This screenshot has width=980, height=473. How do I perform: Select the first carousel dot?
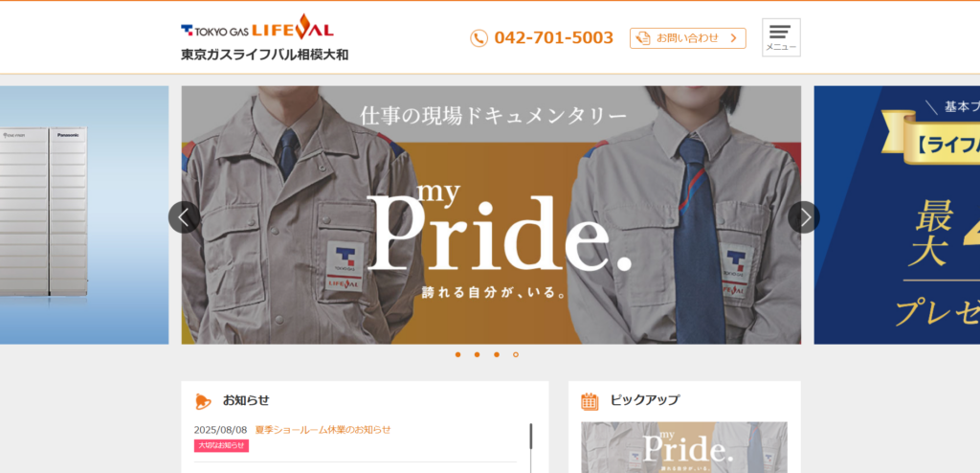[x=457, y=354]
